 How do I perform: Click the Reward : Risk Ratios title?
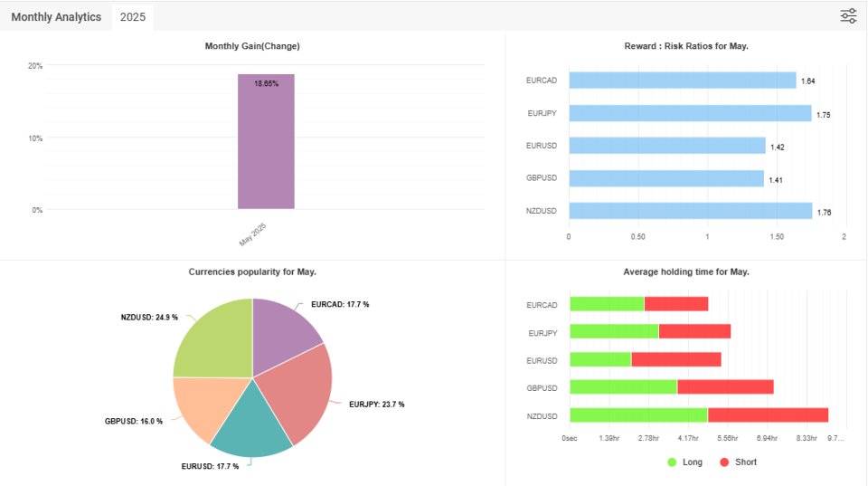[686, 46]
